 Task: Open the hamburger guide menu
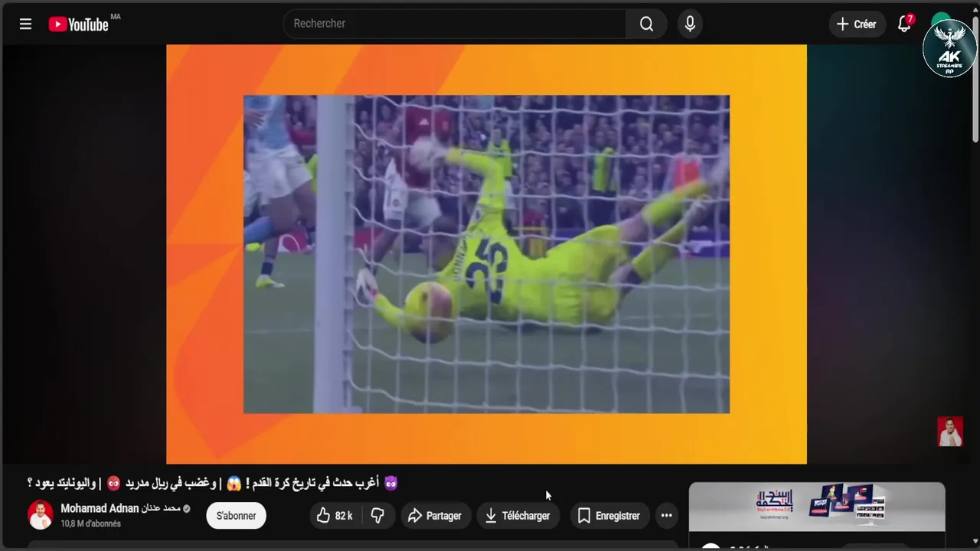pyautogui.click(x=25, y=24)
